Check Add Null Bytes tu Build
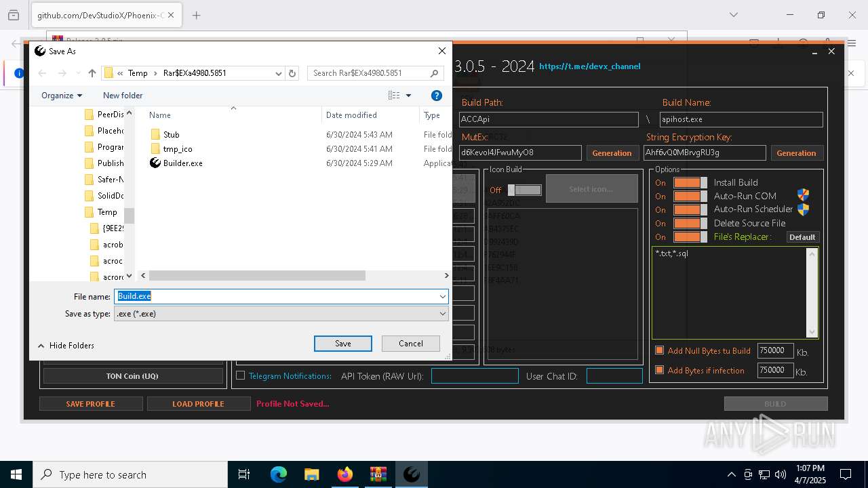868x488 pixels. click(x=659, y=350)
